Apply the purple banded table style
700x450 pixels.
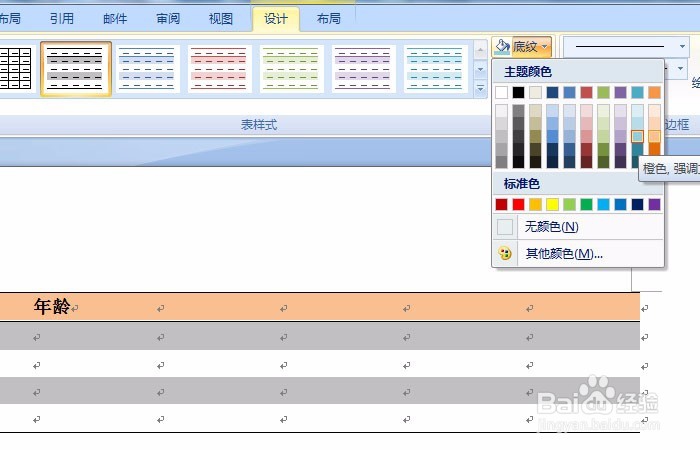click(363, 69)
